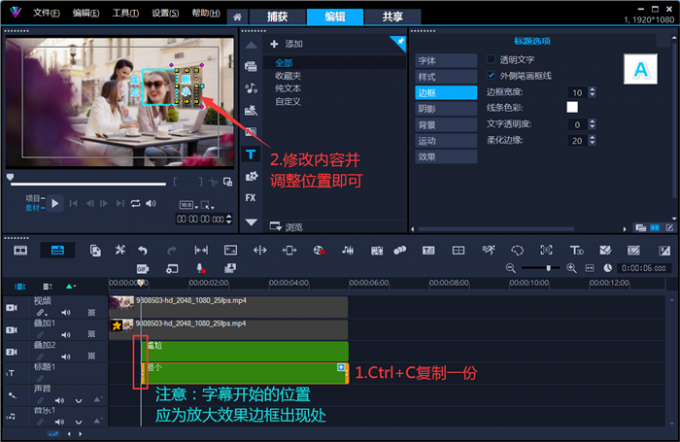Click the Redo arrow in timeline toolbar
Screen dimensions: 680x442
coord(172,250)
